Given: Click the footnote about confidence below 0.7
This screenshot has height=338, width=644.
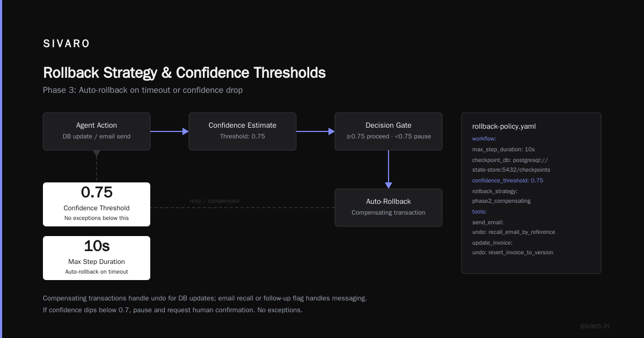Looking at the screenshot, I should (x=173, y=310).
